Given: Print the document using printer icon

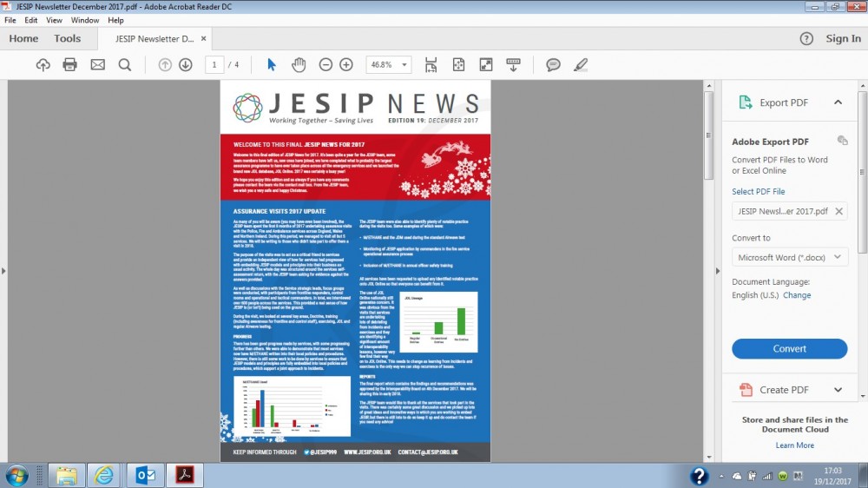Looking at the screenshot, I should [x=69, y=65].
